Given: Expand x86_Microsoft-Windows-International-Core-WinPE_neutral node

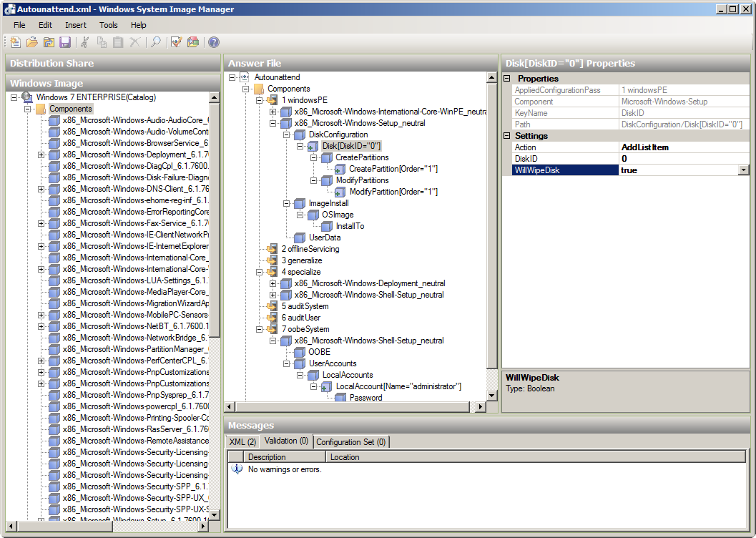Looking at the screenshot, I should pyautogui.click(x=273, y=112).
